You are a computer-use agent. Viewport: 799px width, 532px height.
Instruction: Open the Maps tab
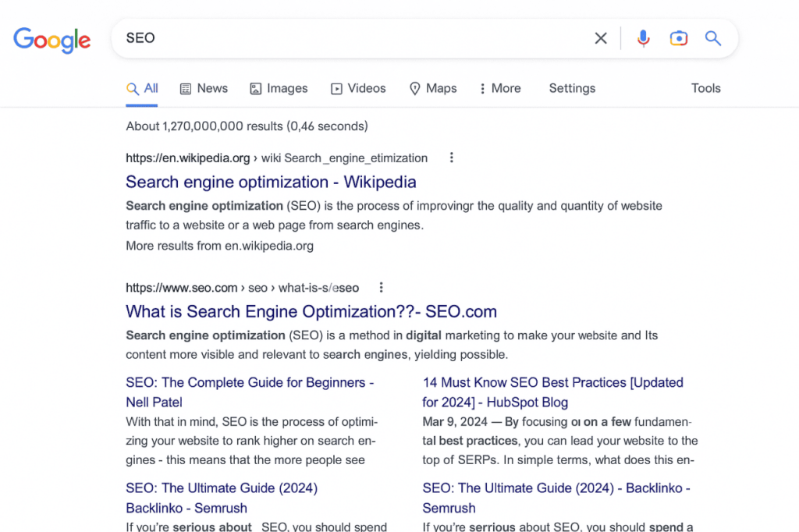(433, 89)
